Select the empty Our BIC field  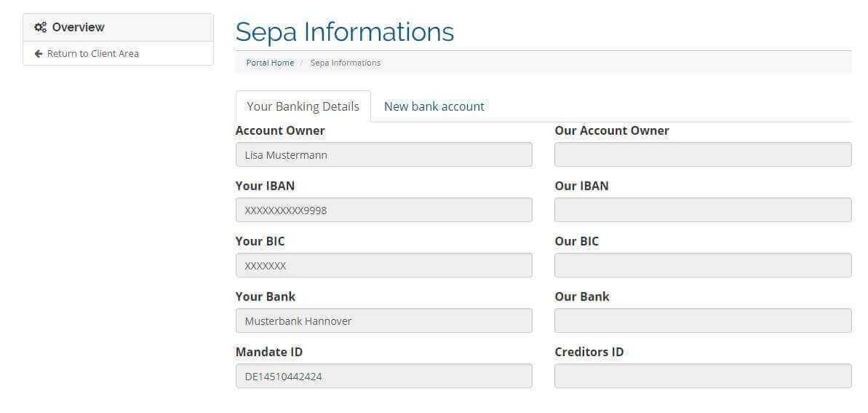703,266
